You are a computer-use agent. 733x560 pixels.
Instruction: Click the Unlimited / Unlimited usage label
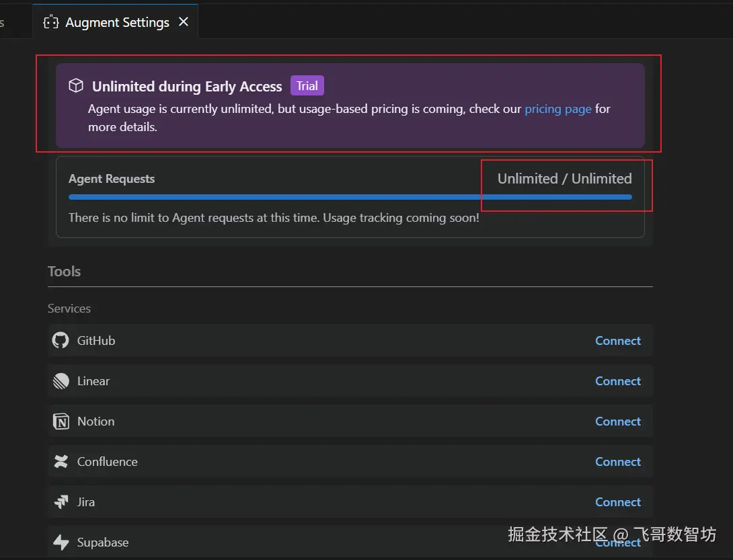click(564, 179)
